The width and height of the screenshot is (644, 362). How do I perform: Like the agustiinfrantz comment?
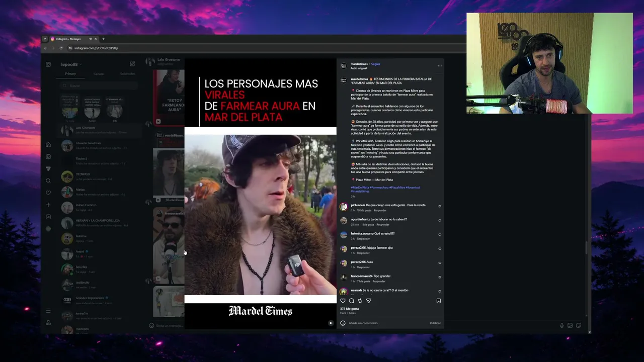440,220
